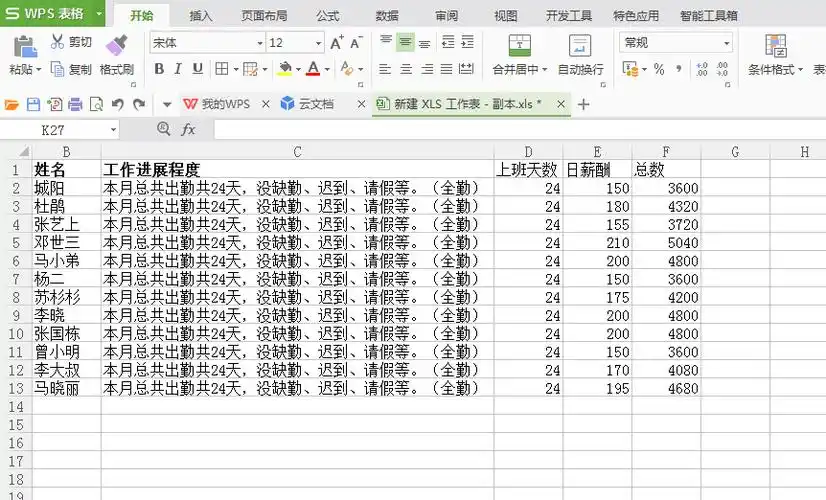
Task: Open the number format dropdown (常规)
Action: 727,43
